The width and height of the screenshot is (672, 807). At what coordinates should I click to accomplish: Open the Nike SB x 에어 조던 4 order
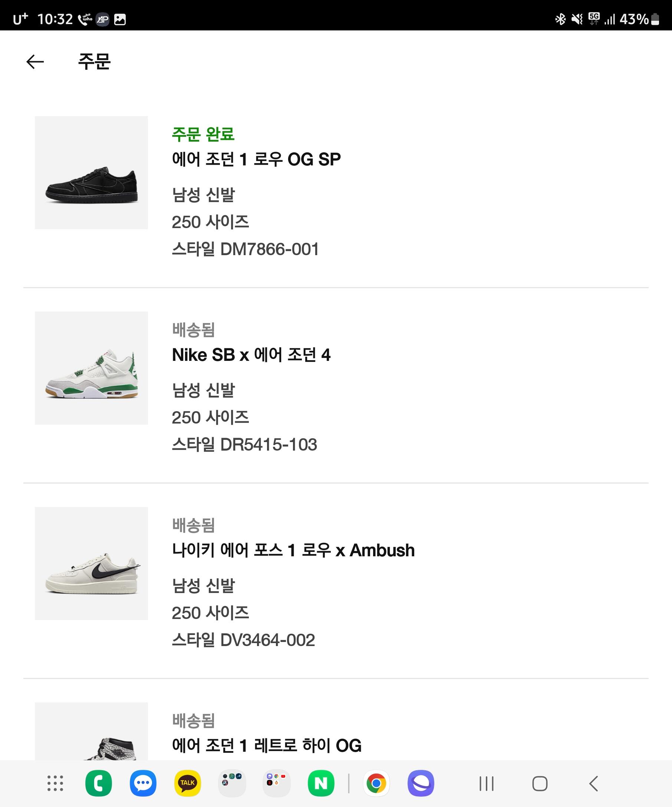click(x=251, y=355)
